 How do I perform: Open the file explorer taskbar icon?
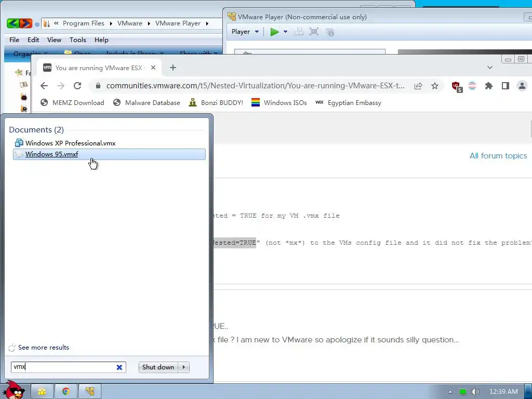pyautogui.click(x=42, y=392)
